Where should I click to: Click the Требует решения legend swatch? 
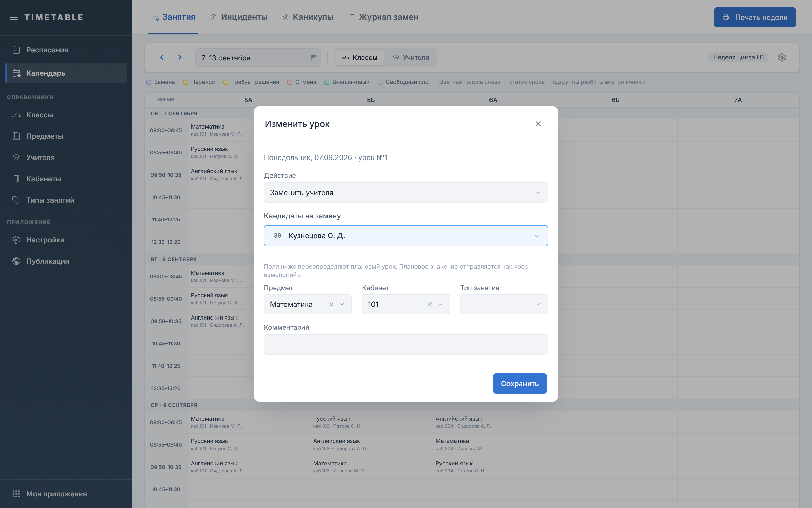pyautogui.click(x=226, y=82)
